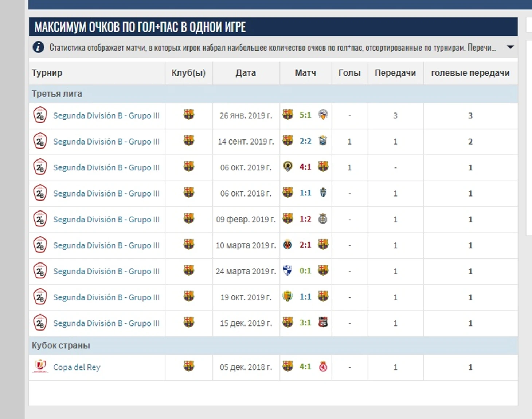Open the 2:2 match from 14 Sept 2019
This screenshot has height=419, width=532.
tap(305, 141)
